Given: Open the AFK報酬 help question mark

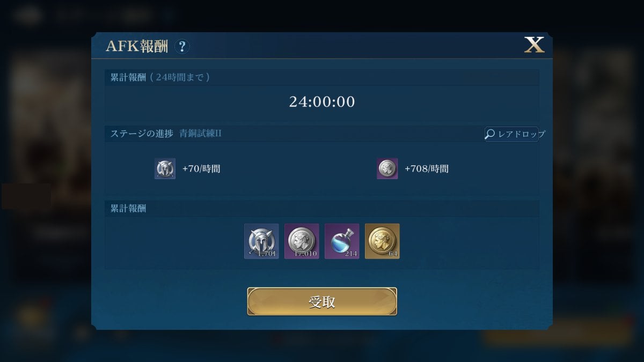Looking at the screenshot, I should pos(182,47).
